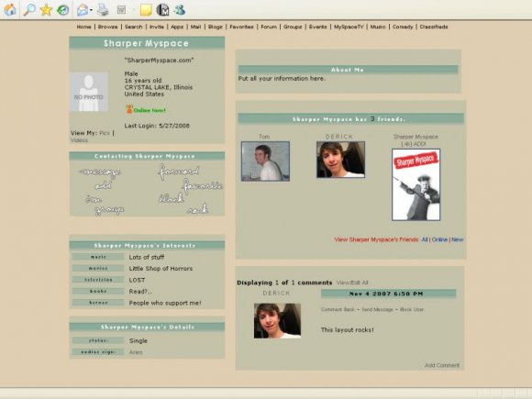Click the handwritten favorite contact link
Image resolution: width=532 pixels, height=399 pixels.
pyautogui.click(x=202, y=185)
